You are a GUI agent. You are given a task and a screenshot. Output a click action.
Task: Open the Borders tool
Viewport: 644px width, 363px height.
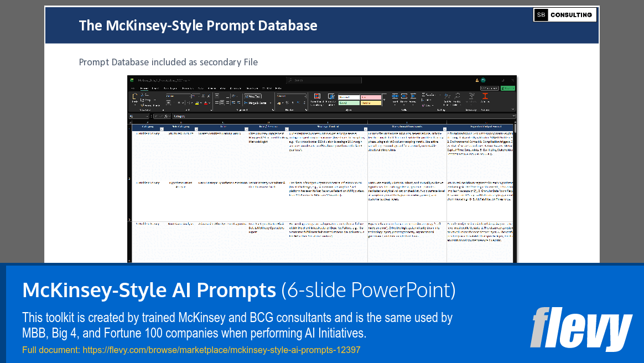coord(189,103)
